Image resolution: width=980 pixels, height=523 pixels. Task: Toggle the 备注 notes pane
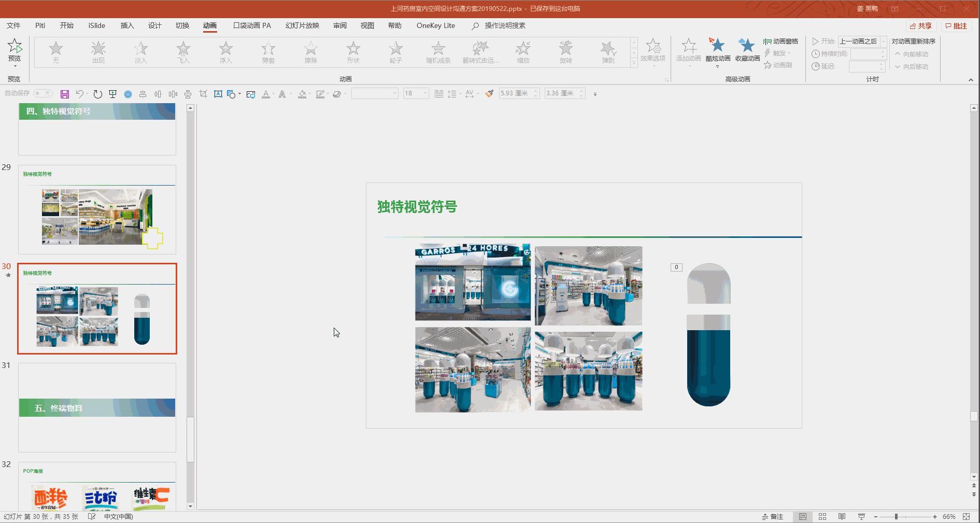(772, 517)
